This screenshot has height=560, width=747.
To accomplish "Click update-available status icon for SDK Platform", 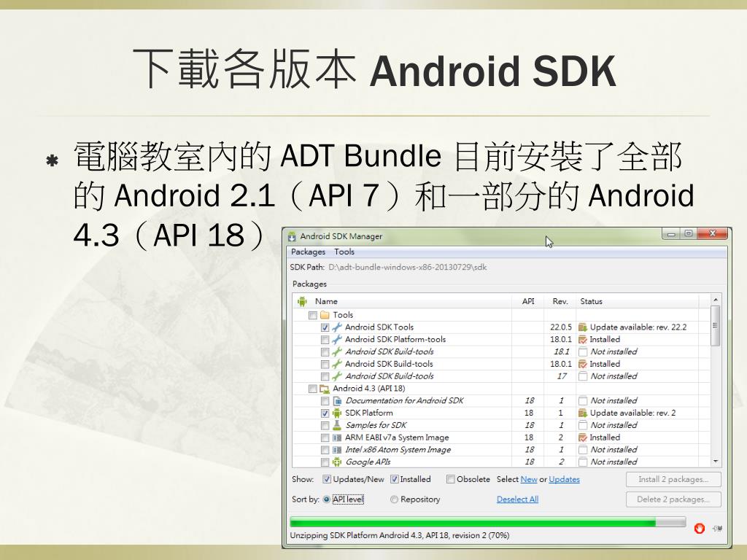I will (583, 413).
